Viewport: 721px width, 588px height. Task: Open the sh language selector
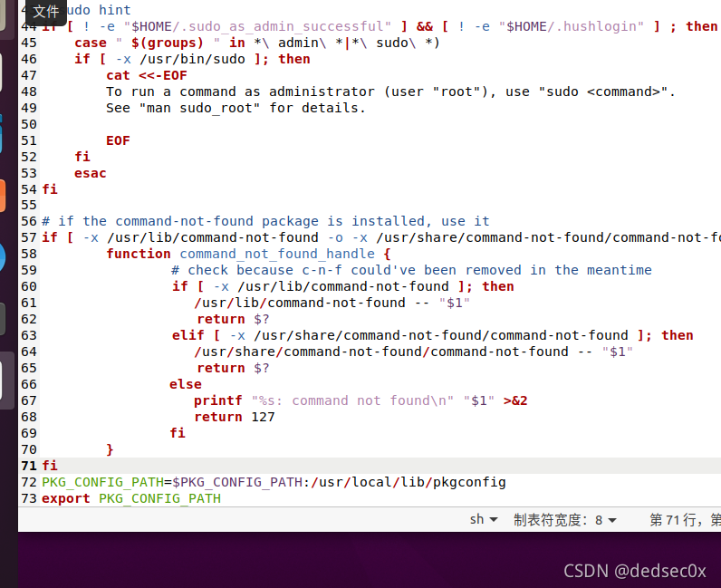(484, 519)
